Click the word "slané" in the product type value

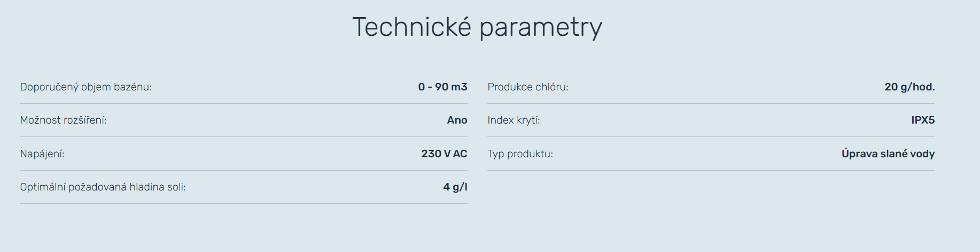tap(894, 154)
